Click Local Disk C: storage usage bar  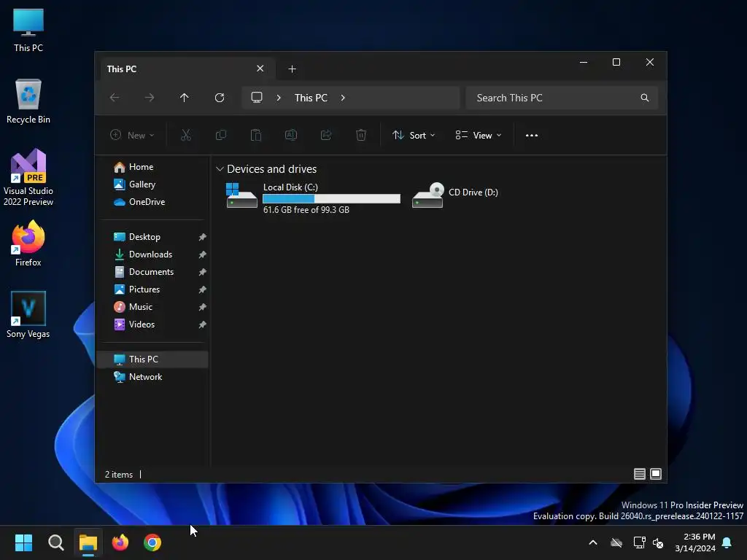point(332,198)
